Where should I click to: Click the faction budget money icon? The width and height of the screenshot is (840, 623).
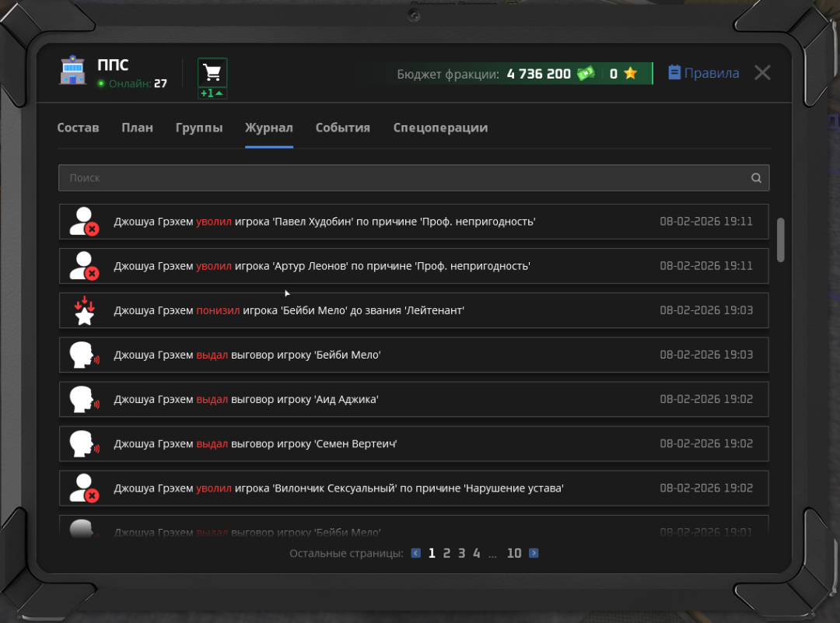(x=585, y=74)
